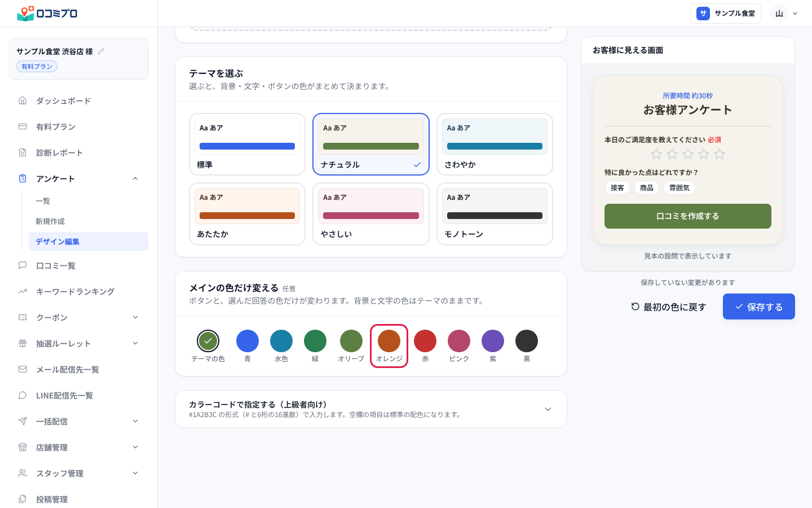The image size is (812, 508).
Task: Expand the カラーコードで指定する section
Action: pyautogui.click(x=371, y=409)
